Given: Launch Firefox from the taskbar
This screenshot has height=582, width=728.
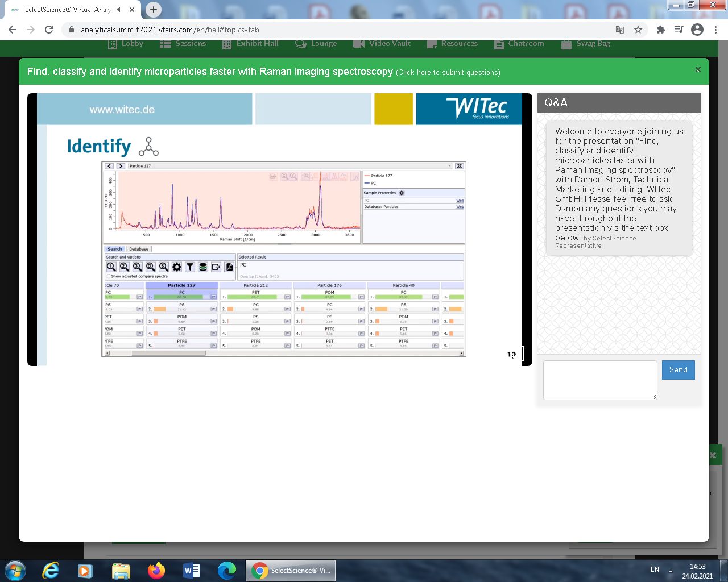Looking at the screenshot, I should click(x=156, y=570).
